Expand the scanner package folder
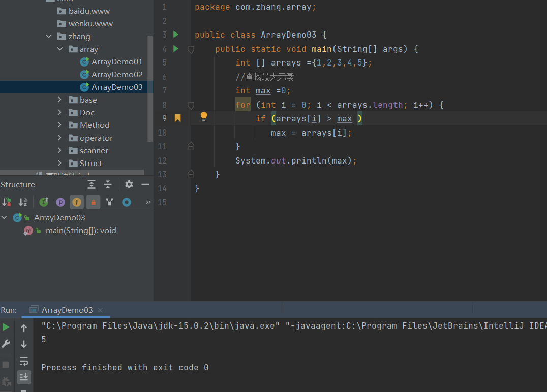Screen dimensions: 547x392 pos(59,150)
